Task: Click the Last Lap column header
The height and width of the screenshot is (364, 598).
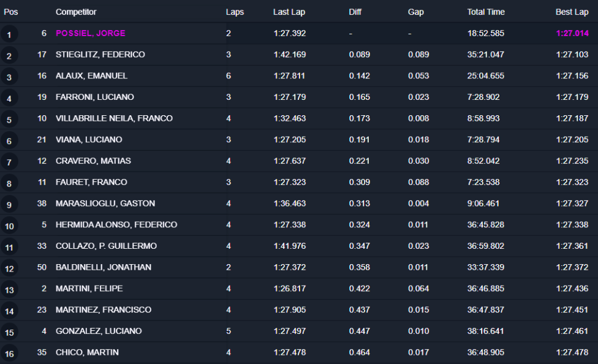Action: [x=289, y=12]
